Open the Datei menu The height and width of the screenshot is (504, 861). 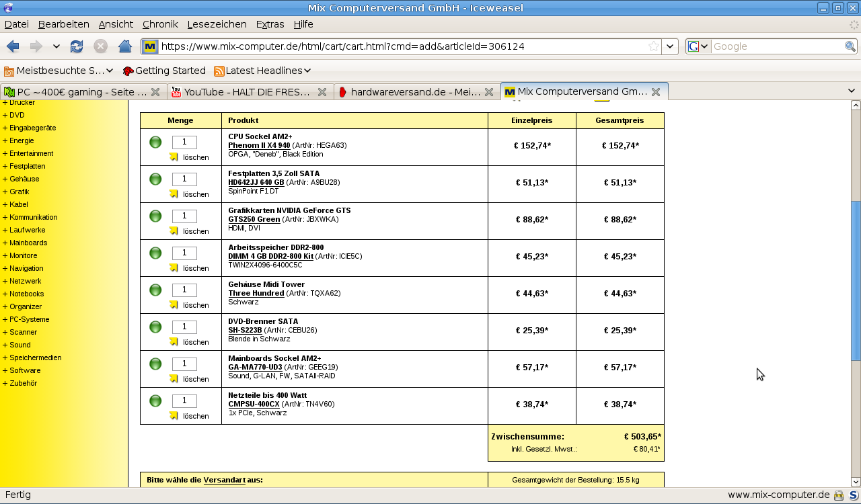[17, 24]
